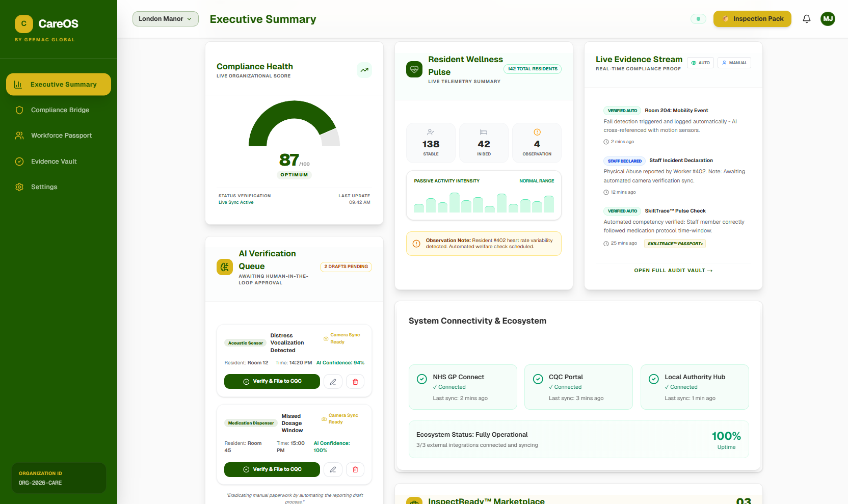
Task: Click the NHS GP Connect check icon
Action: [x=422, y=379]
